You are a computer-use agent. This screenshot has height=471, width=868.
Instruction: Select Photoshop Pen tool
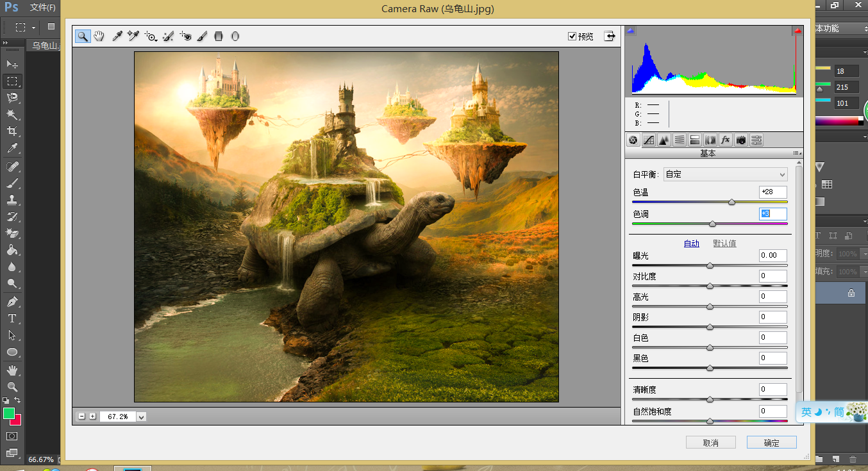(12, 302)
